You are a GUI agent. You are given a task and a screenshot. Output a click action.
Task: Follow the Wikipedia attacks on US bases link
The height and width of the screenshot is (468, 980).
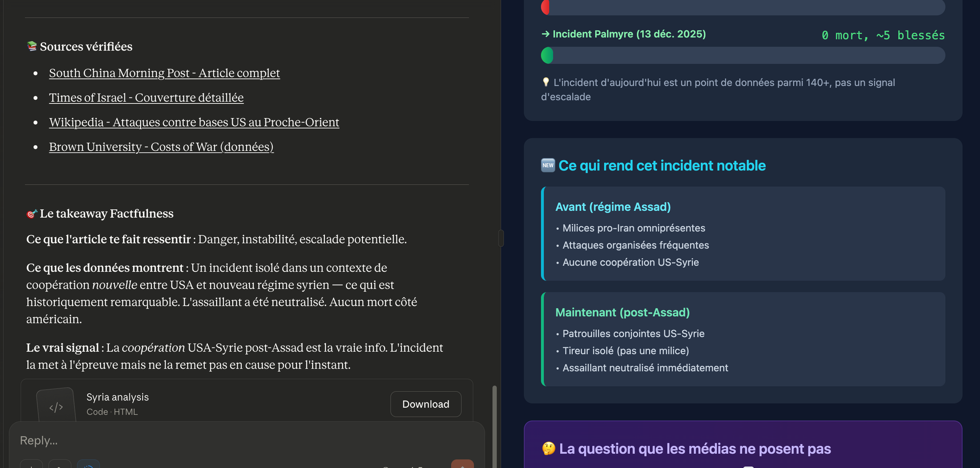[194, 122]
